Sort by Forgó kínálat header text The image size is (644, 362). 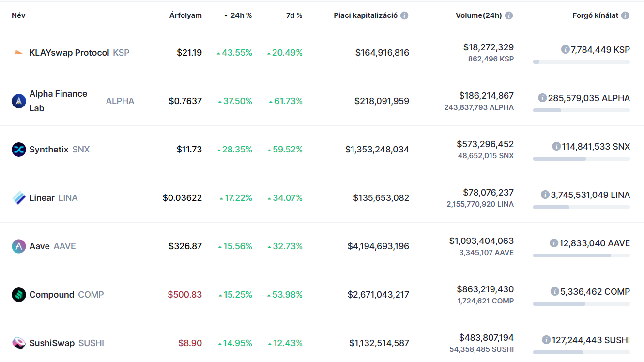(x=596, y=15)
